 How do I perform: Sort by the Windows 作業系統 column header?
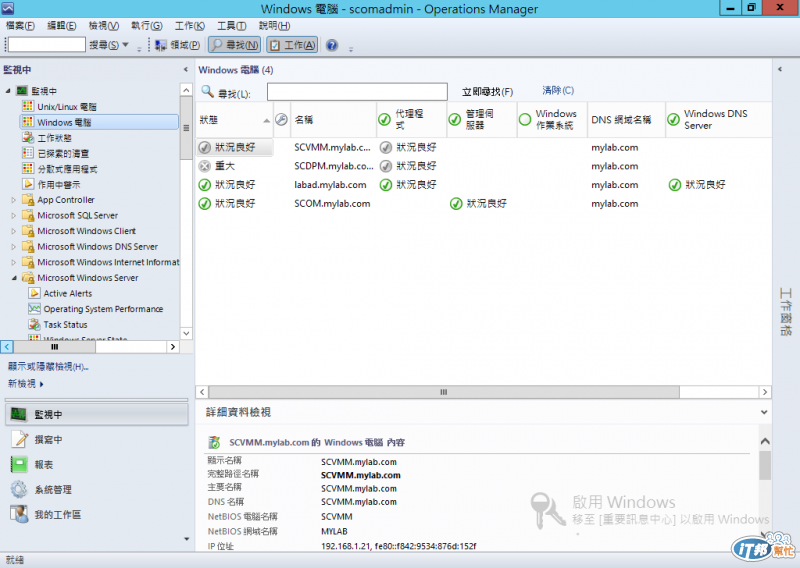click(x=552, y=120)
